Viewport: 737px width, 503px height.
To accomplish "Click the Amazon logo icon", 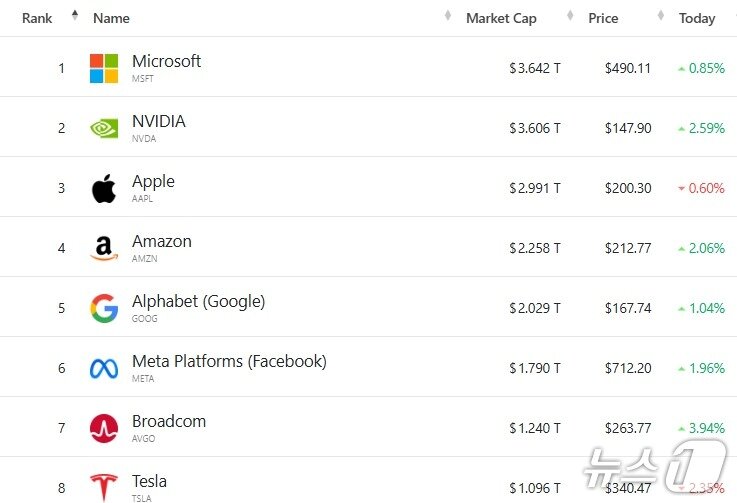I will (x=104, y=248).
